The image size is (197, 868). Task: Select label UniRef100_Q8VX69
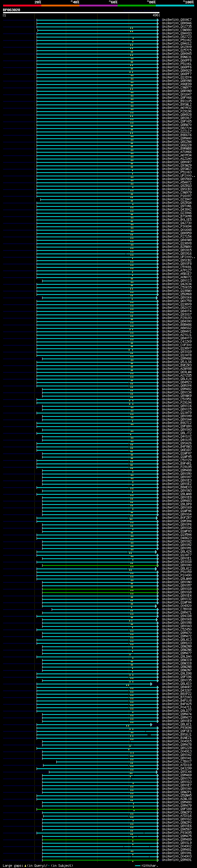(177, 507)
